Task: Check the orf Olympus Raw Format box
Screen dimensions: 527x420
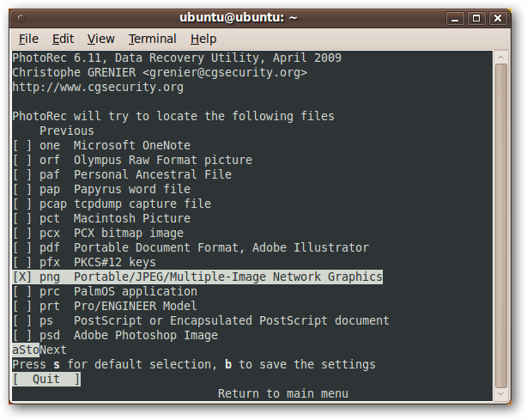Action: pyautogui.click(x=23, y=160)
